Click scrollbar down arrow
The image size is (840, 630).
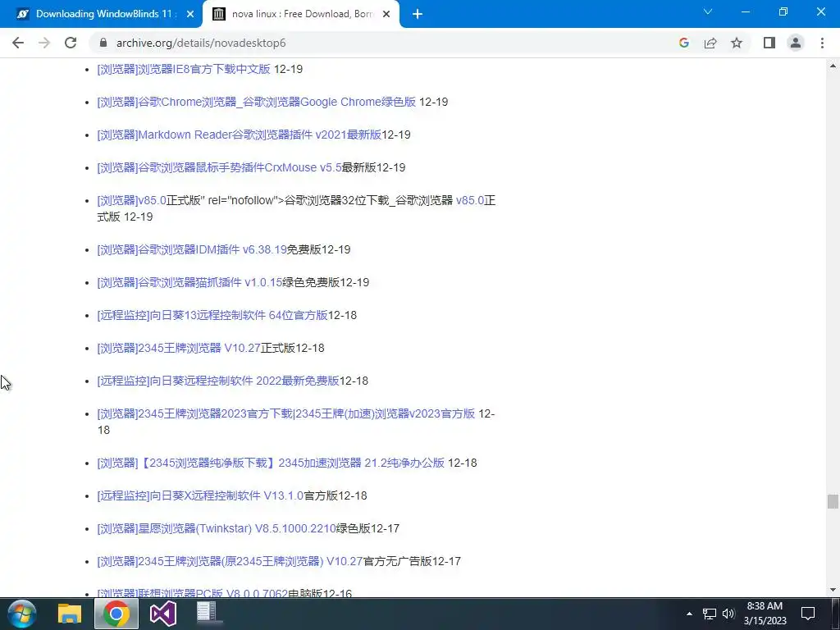(833, 591)
